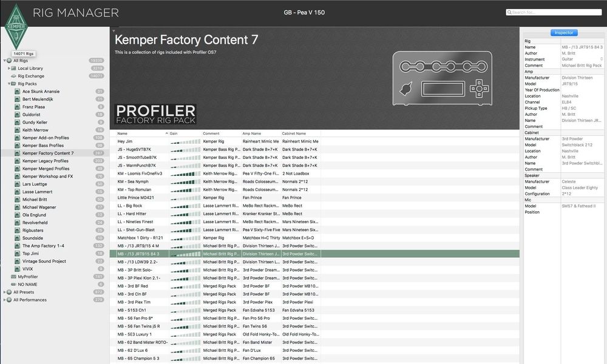Click the Rigbusters rig pack icon

(x=17, y=231)
